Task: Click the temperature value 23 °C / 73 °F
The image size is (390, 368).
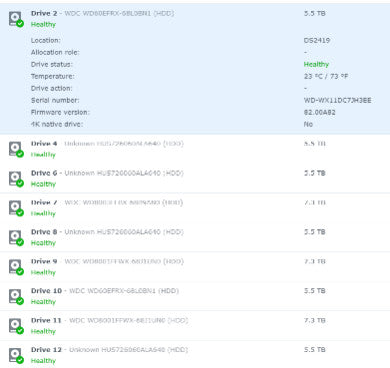Action: tap(326, 76)
